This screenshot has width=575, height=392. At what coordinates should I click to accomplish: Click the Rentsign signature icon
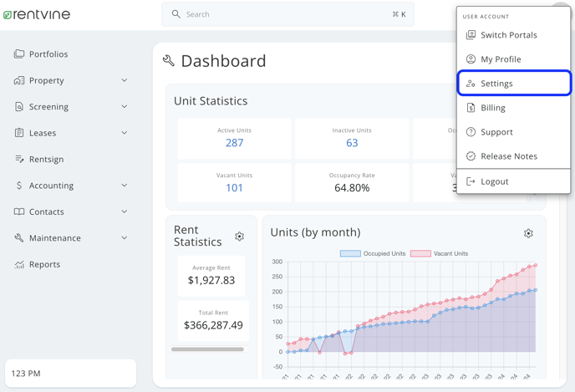(19, 159)
